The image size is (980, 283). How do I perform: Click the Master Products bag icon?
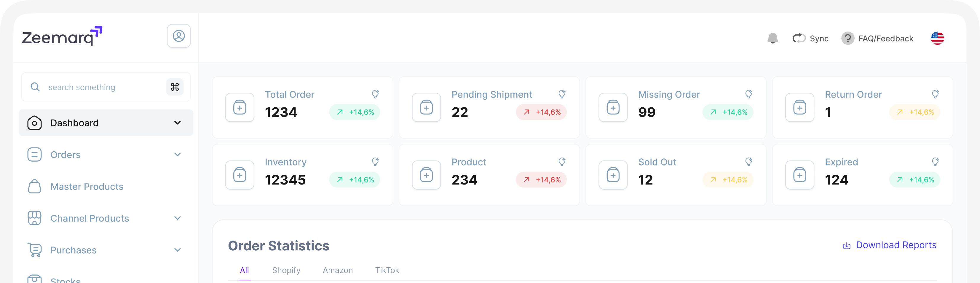(35, 186)
